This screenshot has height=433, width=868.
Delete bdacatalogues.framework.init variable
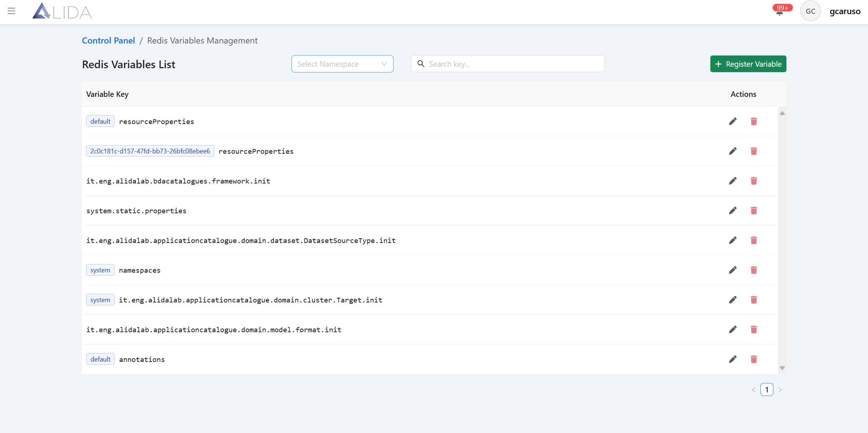(x=754, y=181)
